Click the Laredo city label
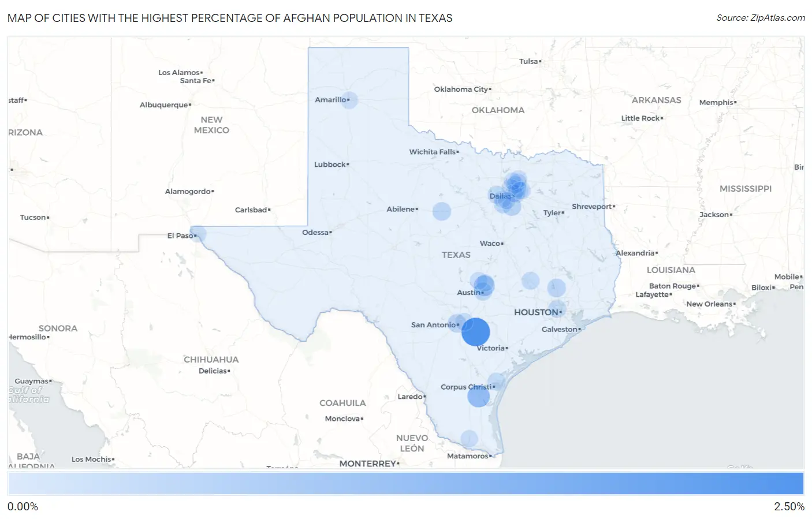This screenshot has width=812, height=519. (410, 397)
